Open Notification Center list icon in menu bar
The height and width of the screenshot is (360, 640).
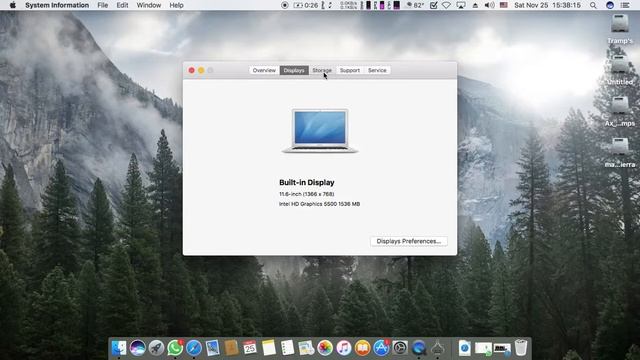(625, 5)
